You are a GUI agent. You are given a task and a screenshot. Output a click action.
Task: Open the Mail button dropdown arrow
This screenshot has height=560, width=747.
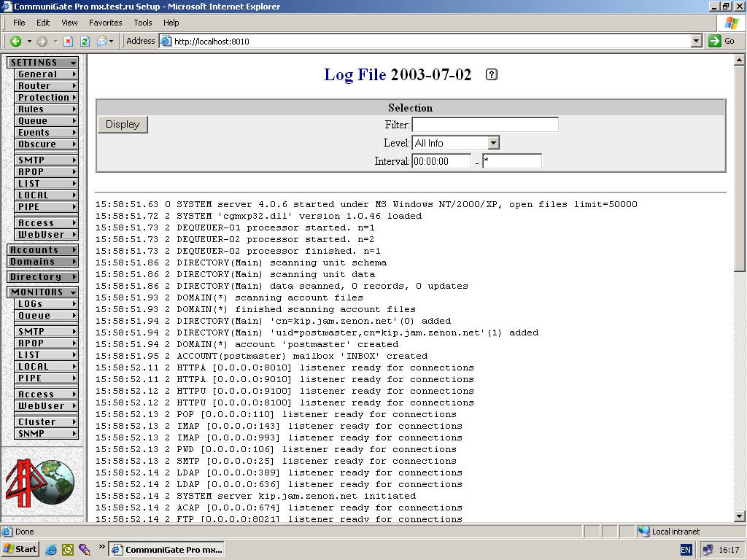pyautogui.click(x=112, y=42)
